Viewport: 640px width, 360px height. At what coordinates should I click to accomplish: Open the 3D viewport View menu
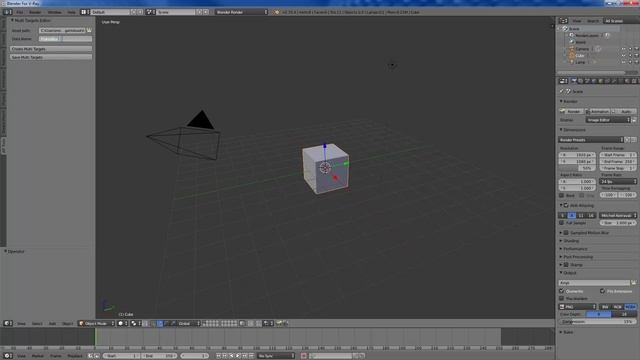21,324
